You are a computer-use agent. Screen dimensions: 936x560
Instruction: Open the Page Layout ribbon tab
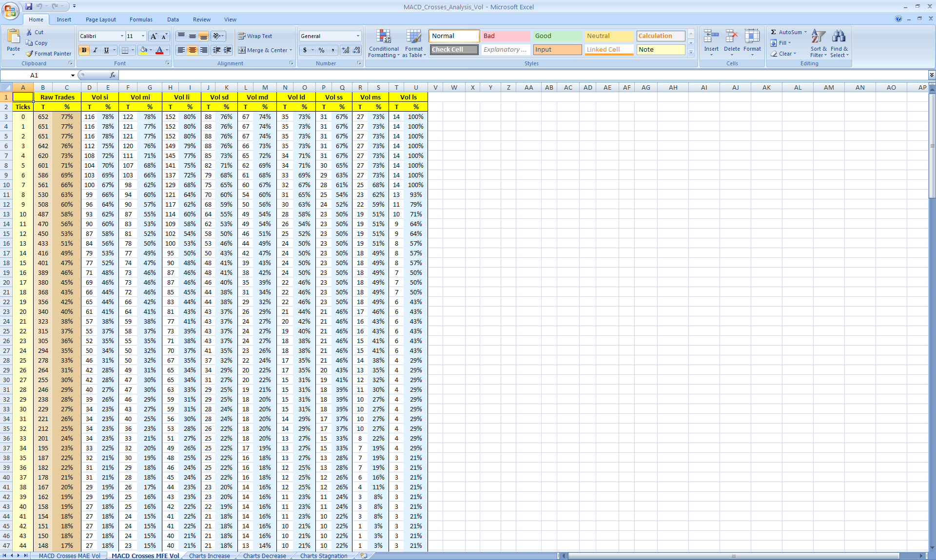[100, 19]
